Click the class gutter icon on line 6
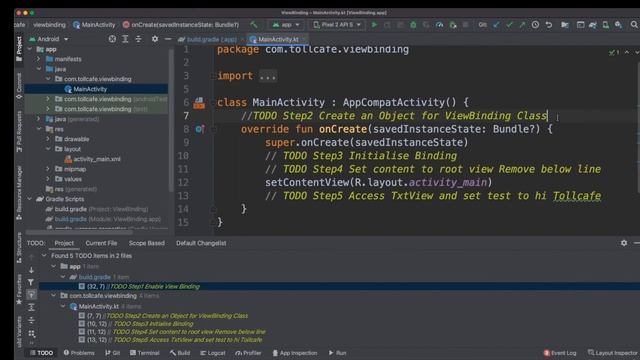This screenshot has width=640, height=360. 199,103
